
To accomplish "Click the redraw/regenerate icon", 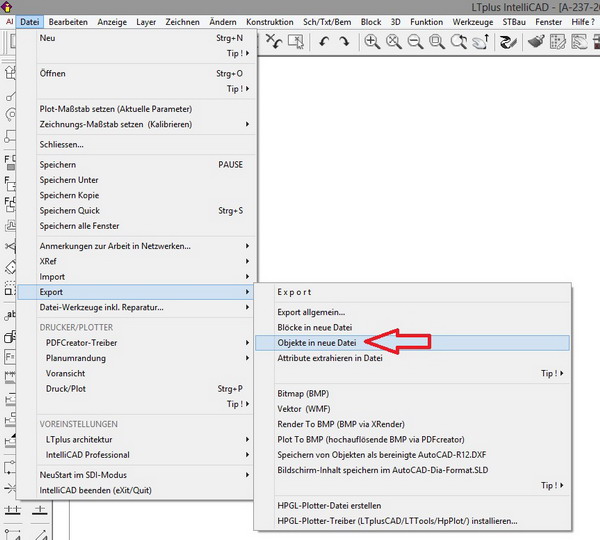I will [508, 41].
